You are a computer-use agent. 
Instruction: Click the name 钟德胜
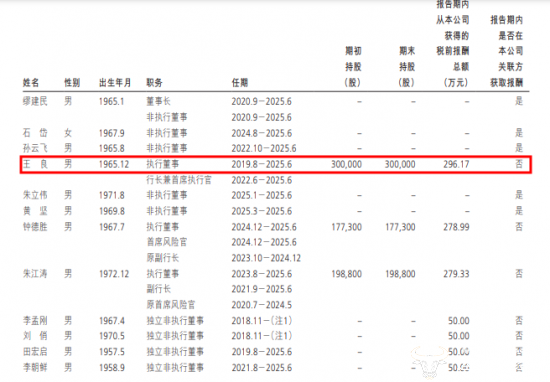point(35,227)
